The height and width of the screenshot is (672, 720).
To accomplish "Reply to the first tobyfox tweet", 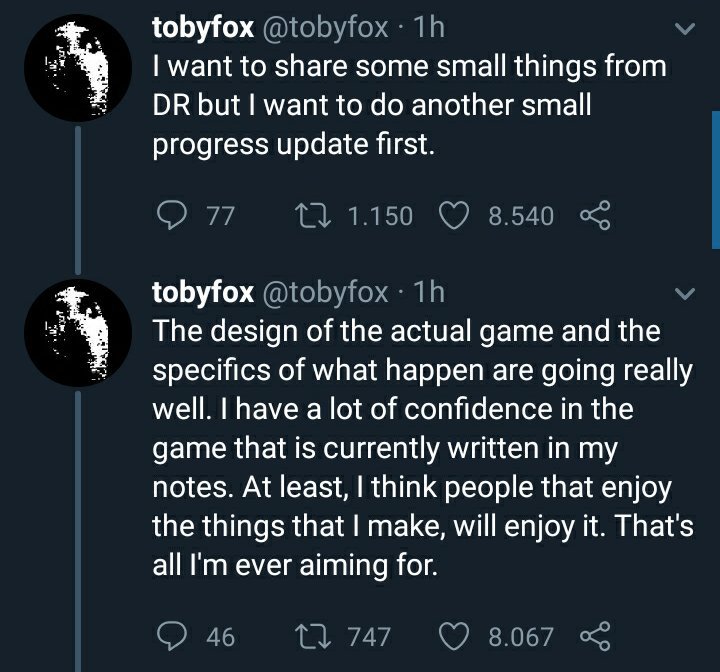I will click(x=172, y=215).
